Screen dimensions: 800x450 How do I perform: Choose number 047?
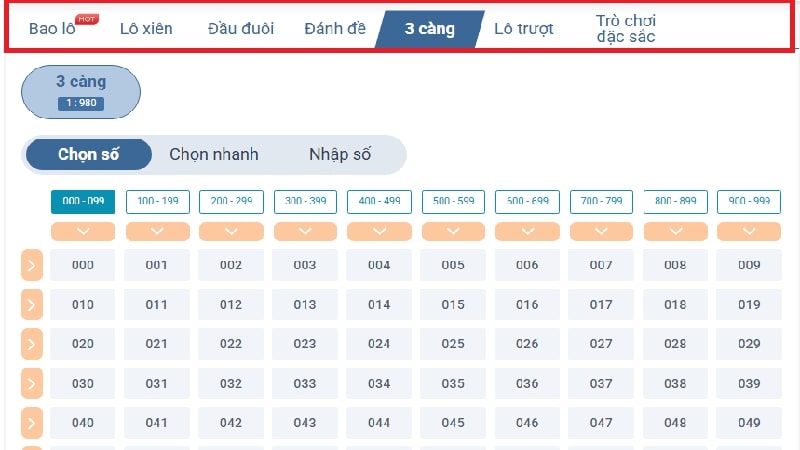(601, 423)
